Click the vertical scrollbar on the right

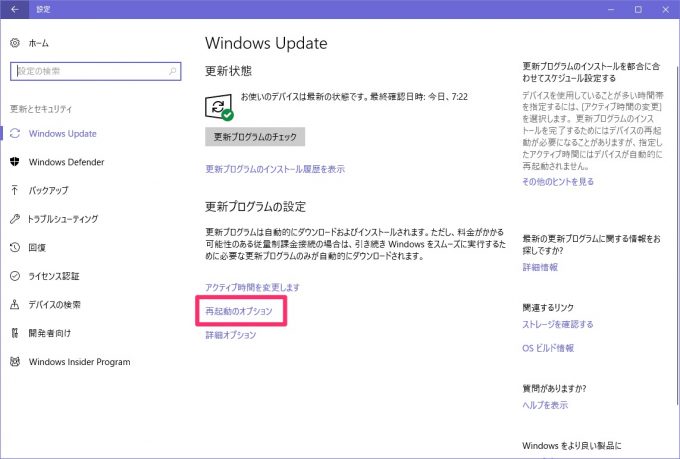pos(677,234)
